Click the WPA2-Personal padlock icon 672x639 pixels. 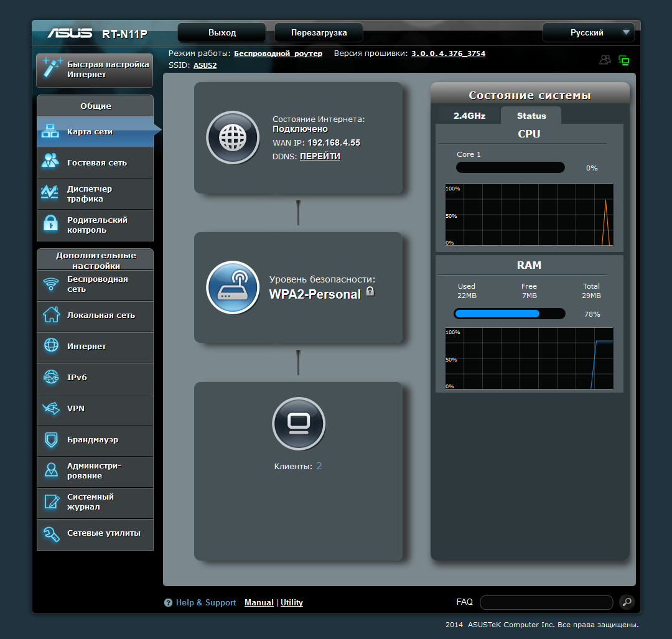(370, 291)
